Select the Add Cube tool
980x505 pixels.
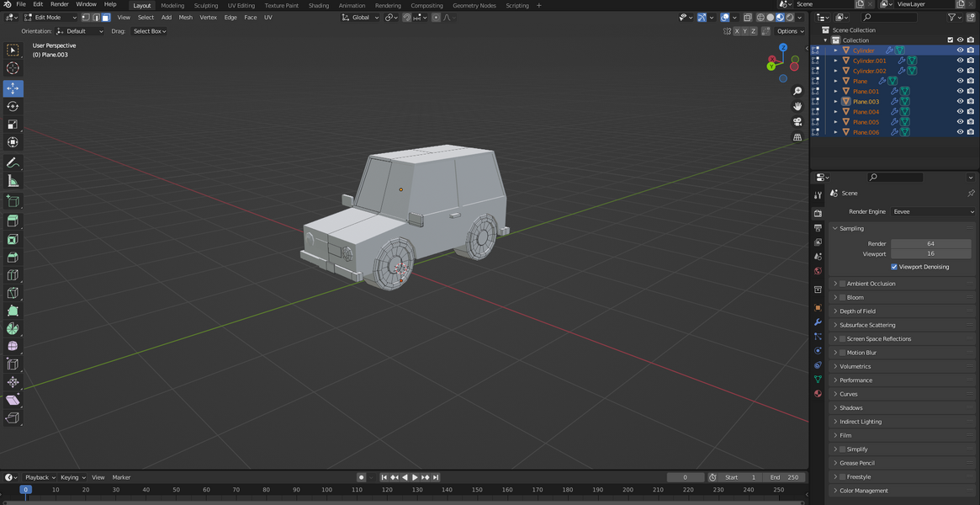click(13, 200)
